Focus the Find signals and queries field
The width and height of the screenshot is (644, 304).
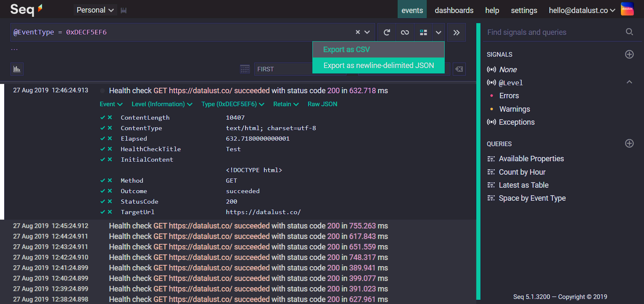554,32
